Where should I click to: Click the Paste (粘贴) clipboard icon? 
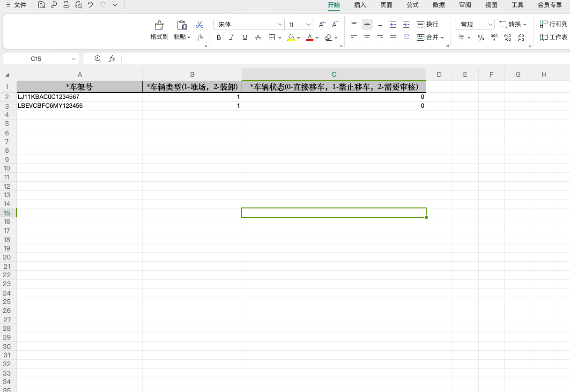182,25
